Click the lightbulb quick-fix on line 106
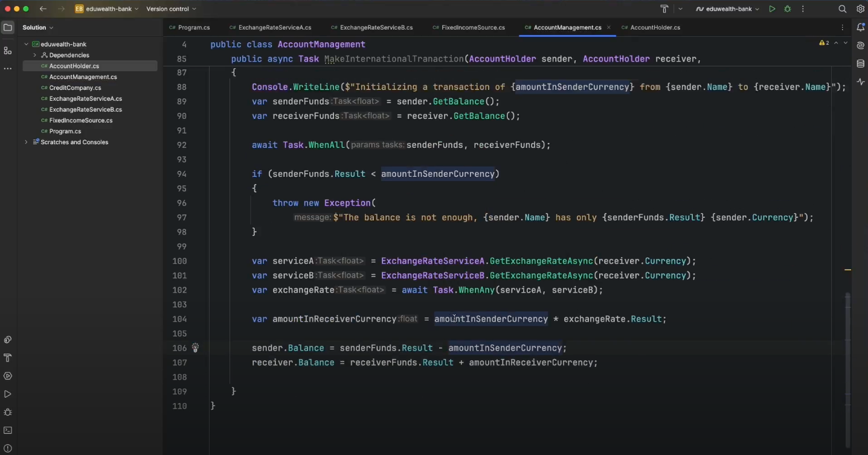 pos(195,348)
